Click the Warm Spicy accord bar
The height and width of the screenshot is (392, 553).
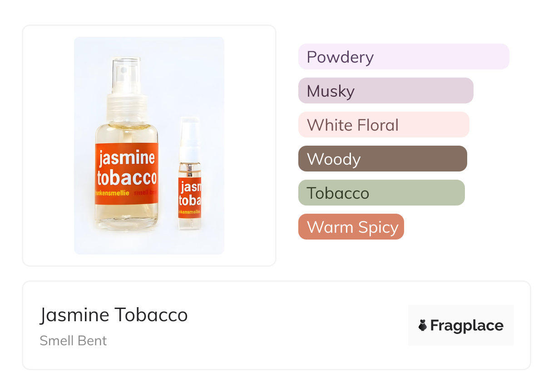click(351, 227)
